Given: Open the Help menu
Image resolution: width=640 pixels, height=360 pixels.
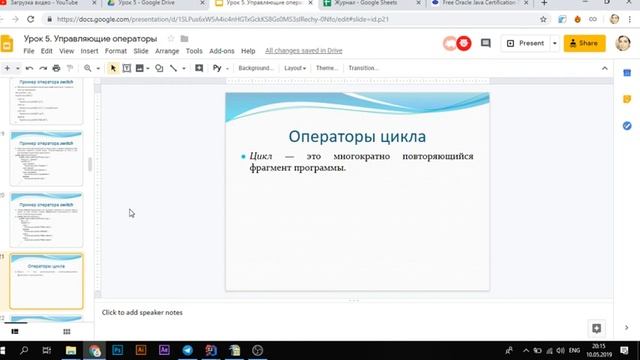Looking at the screenshot, I should pyautogui.click(x=248, y=51).
